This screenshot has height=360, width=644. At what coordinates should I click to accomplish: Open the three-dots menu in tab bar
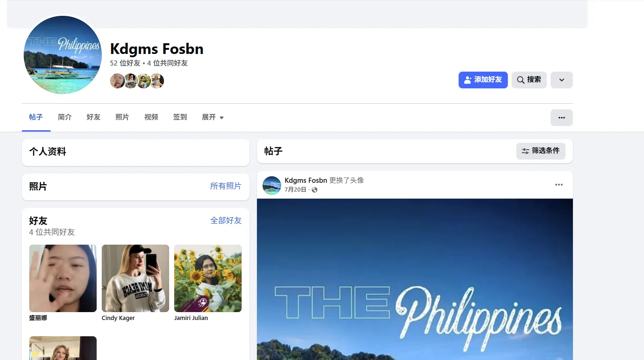[x=562, y=118]
